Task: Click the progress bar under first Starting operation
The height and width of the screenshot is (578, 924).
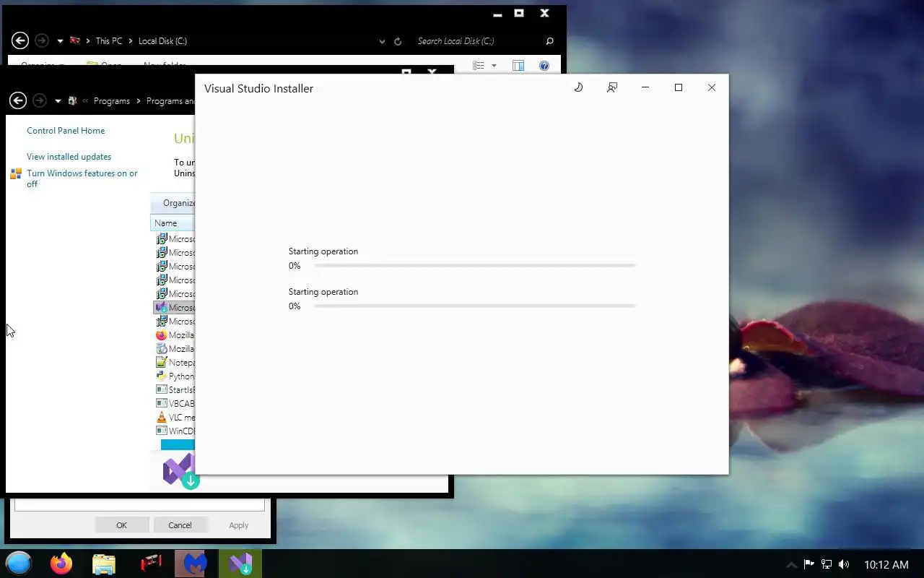Action: 474,266
